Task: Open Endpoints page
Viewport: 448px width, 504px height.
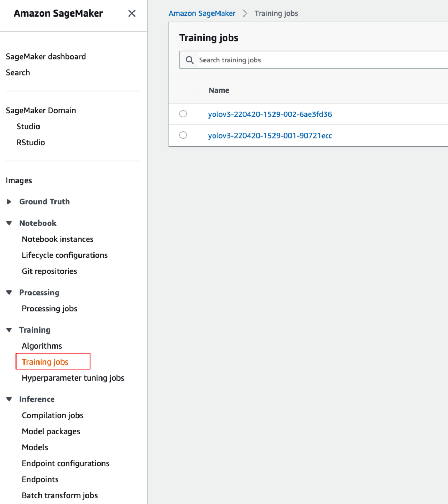Action: [x=40, y=479]
